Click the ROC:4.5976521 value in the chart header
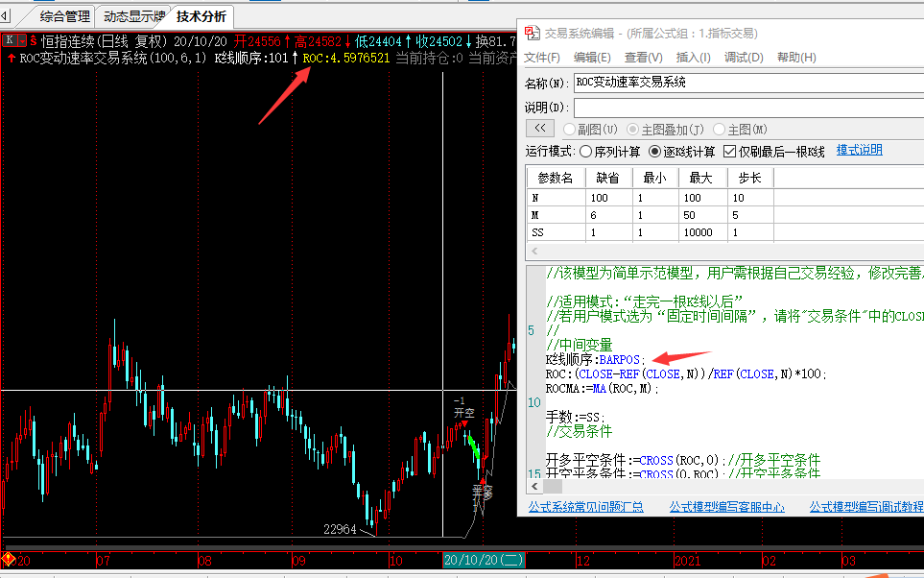 [346, 58]
